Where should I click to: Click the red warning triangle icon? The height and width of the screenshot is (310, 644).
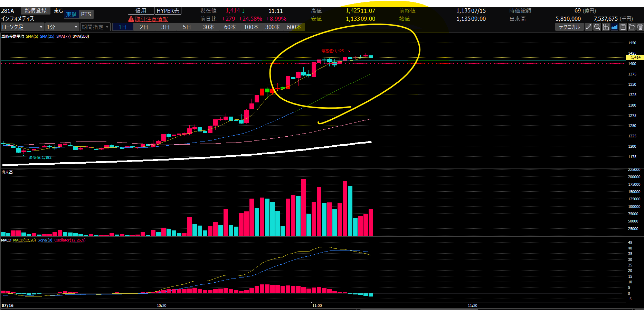tap(131, 19)
